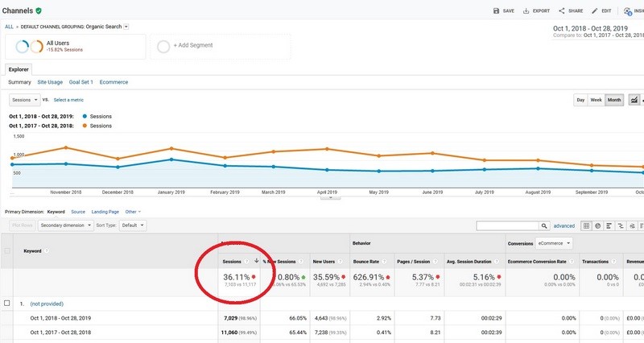Click the orange Sessions legend dot
The height and width of the screenshot is (343, 644).
84,126
